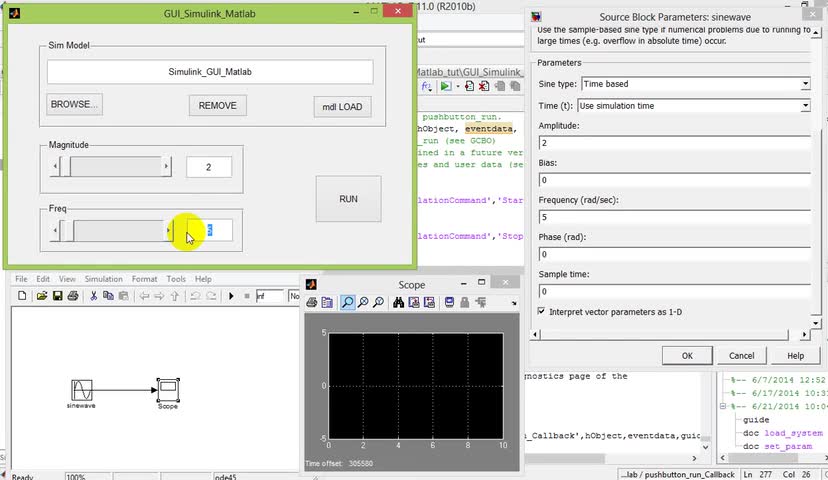828x480 pixels.
Task: Click the REMOVE button
Action: 218,106
